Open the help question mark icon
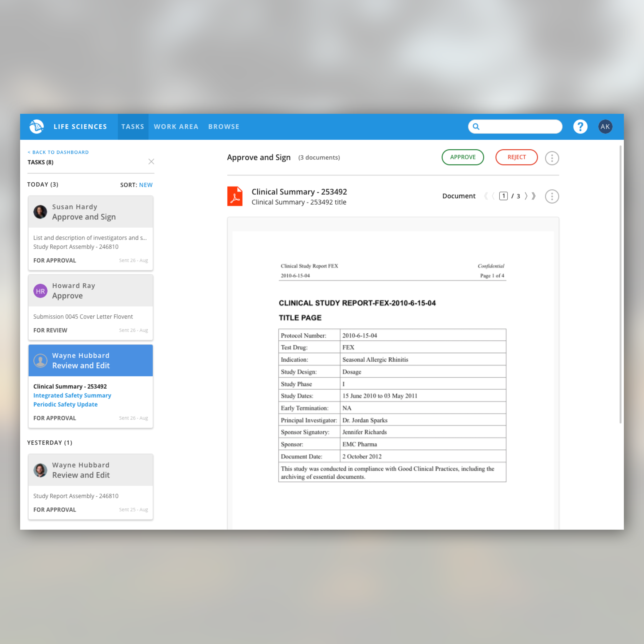 (580, 127)
